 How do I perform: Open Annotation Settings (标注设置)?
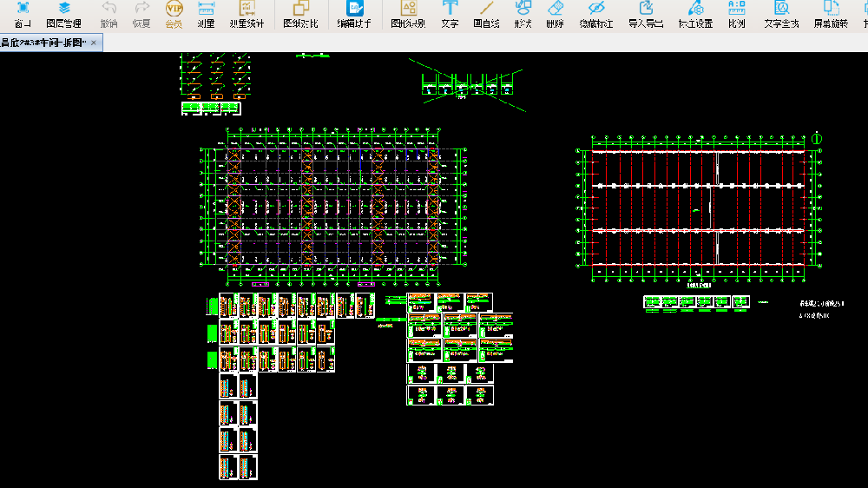pyautogui.click(x=695, y=14)
